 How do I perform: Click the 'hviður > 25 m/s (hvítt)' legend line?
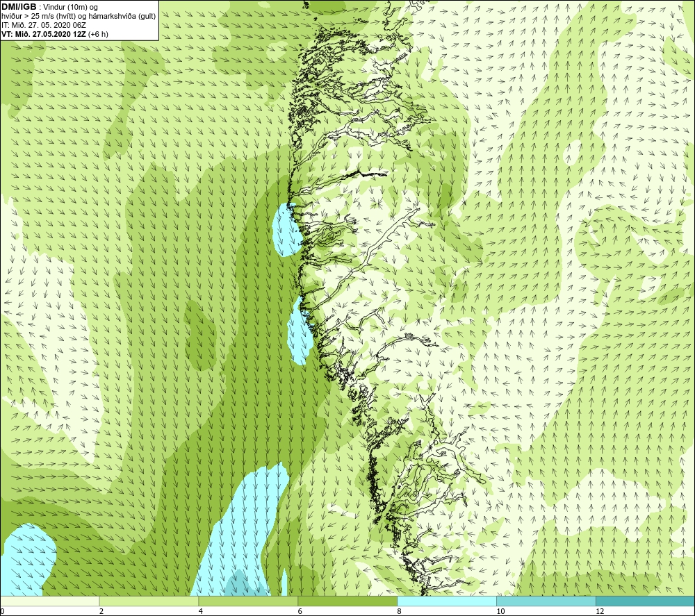[x=78, y=17]
